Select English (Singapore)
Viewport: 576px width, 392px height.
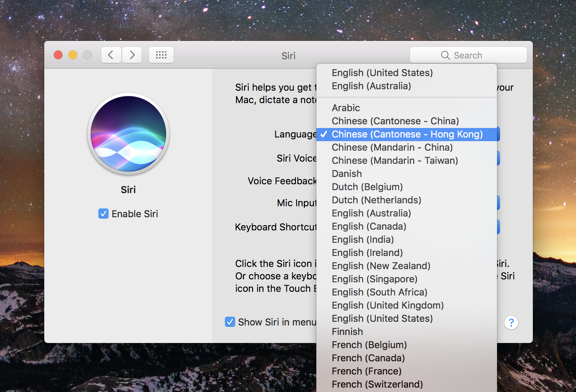[x=407, y=279]
